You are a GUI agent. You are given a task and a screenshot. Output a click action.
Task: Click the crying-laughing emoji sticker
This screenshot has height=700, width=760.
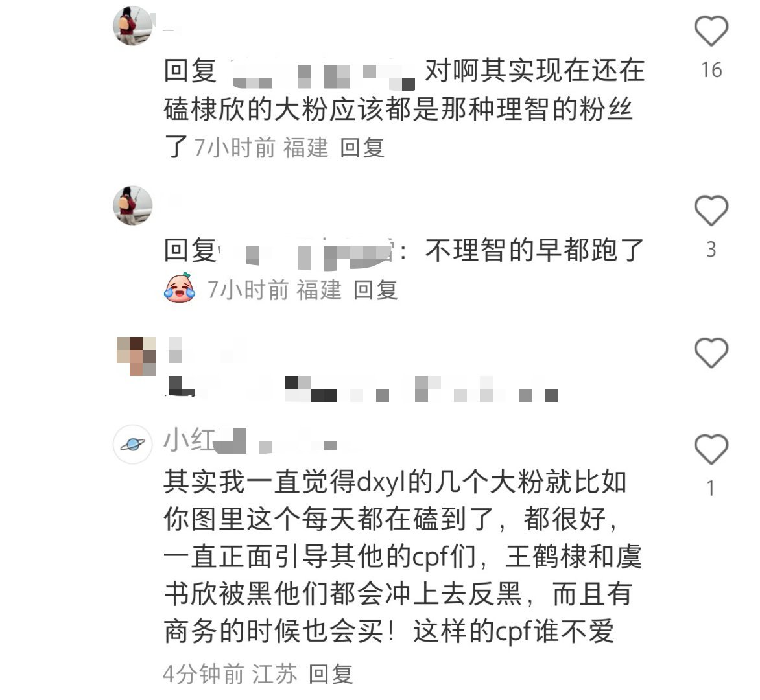click(180, 288)
